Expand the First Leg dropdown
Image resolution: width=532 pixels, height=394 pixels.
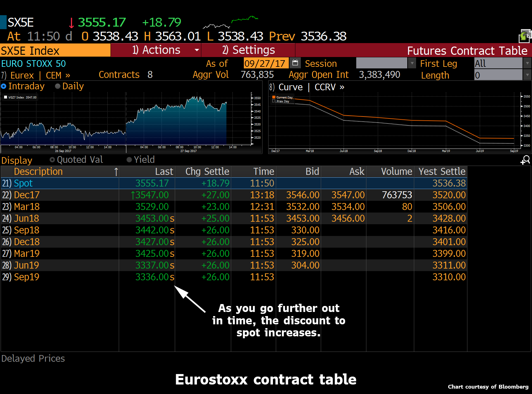(527, 63)
